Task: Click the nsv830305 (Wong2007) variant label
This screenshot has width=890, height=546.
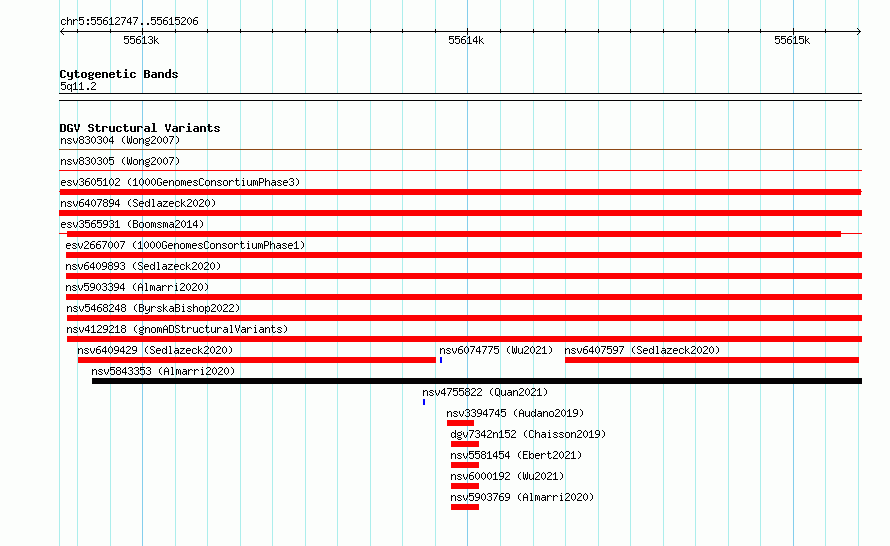Action: coord(120,161)
